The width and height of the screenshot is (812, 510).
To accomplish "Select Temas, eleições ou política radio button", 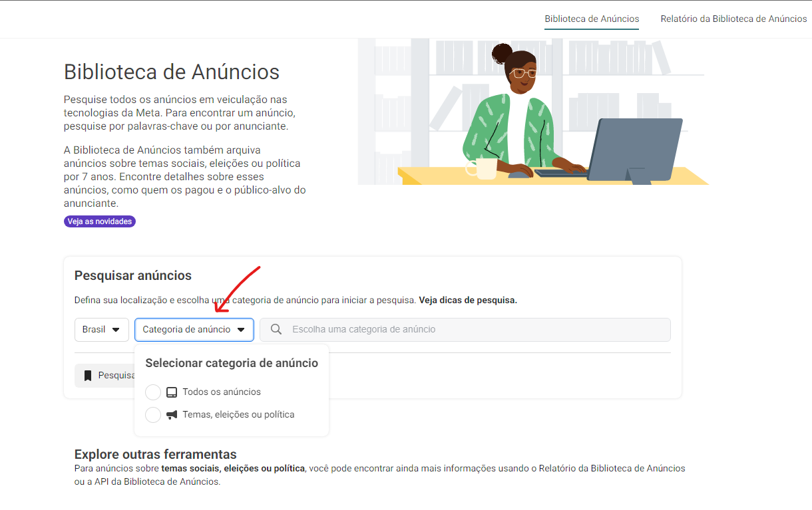I will click(153, 415).
